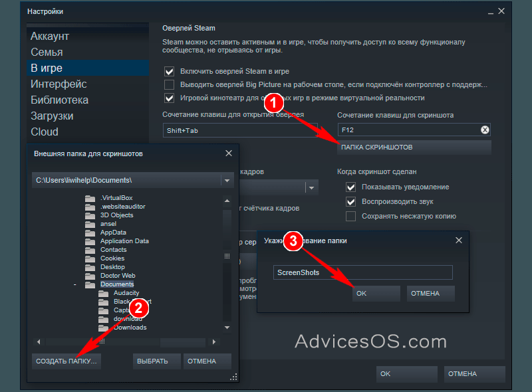Image resolution: width=532 pixels, height=392 pixels.
Task: Select the AppData tree item
Action: coord(113,233)
